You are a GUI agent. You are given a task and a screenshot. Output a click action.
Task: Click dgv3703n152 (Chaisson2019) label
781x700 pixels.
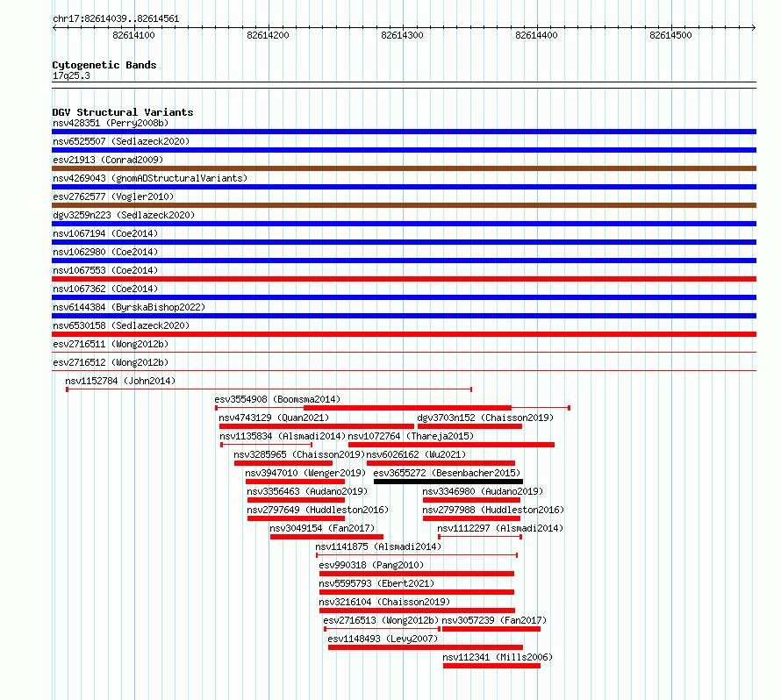[485, 418]
